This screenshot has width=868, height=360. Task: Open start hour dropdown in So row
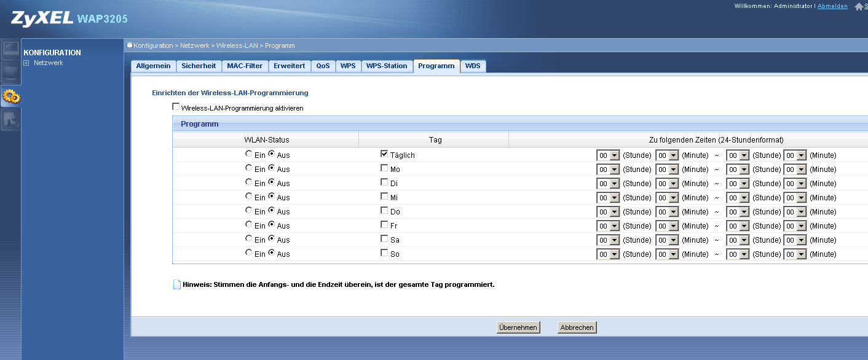coord(608,254)
